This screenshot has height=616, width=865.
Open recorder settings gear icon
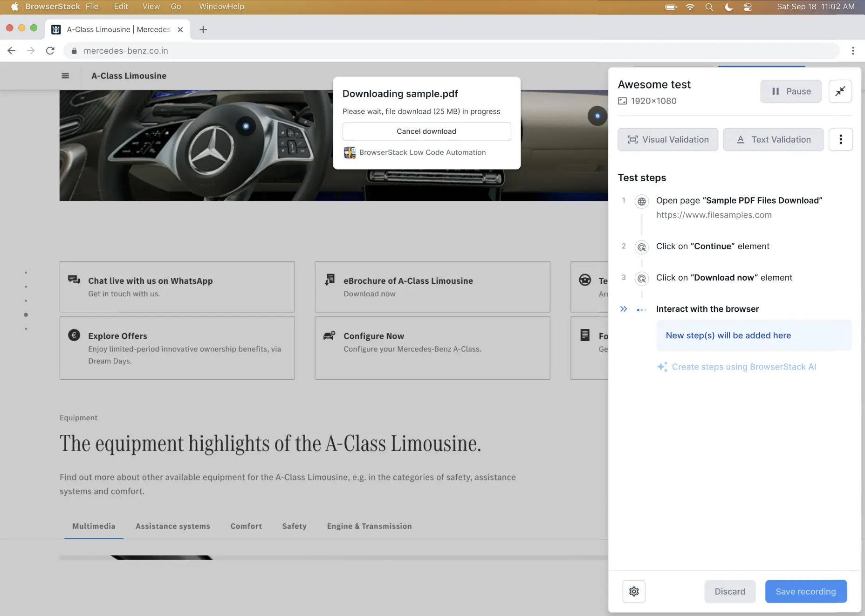[x=634, y=591]
